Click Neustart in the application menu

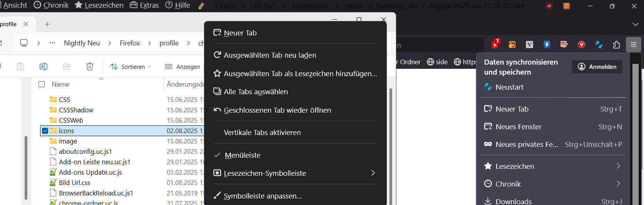click(509, 87)
